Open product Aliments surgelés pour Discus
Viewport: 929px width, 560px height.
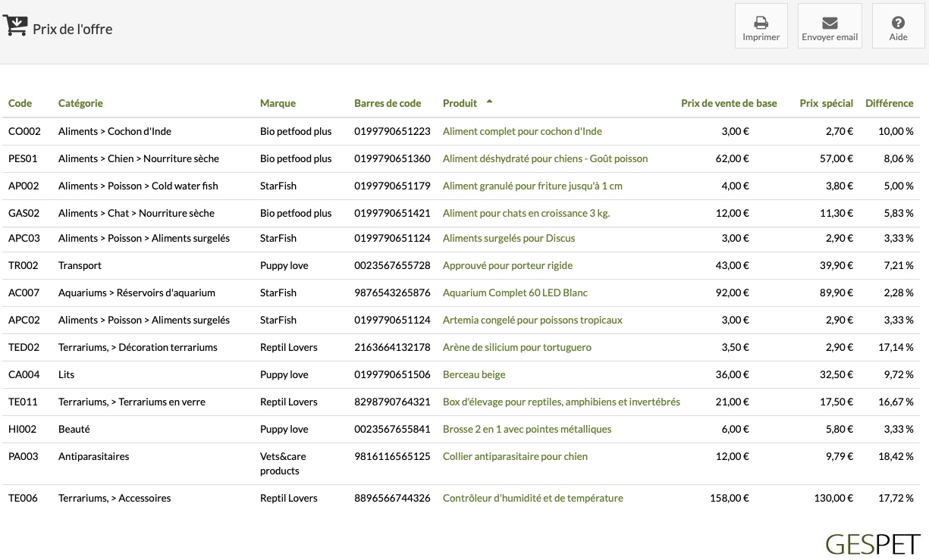(509, 238)
